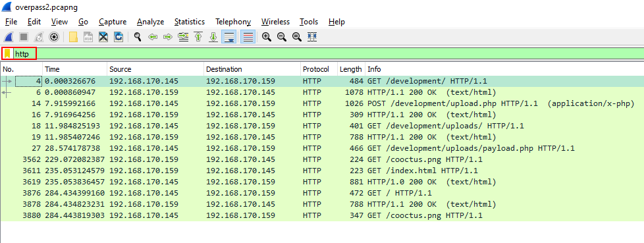
Task: Open the Telephony menu
Action: [233, 22]
